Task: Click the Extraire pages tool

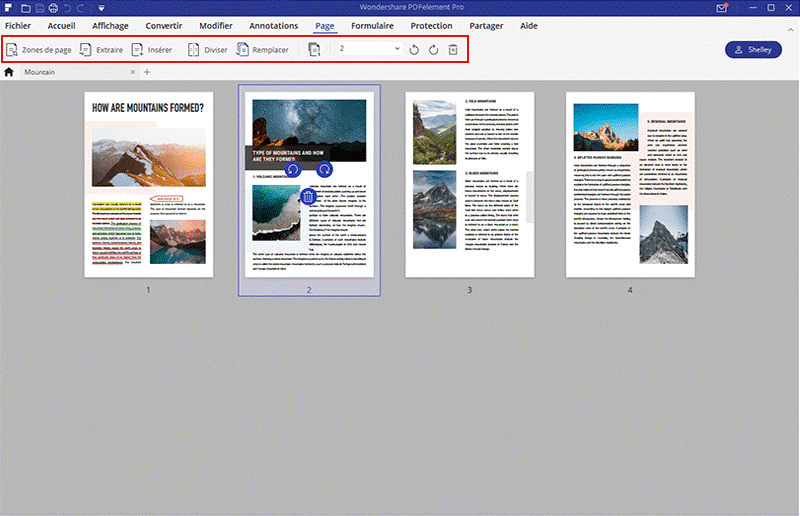Action: [x=101, y=50]
